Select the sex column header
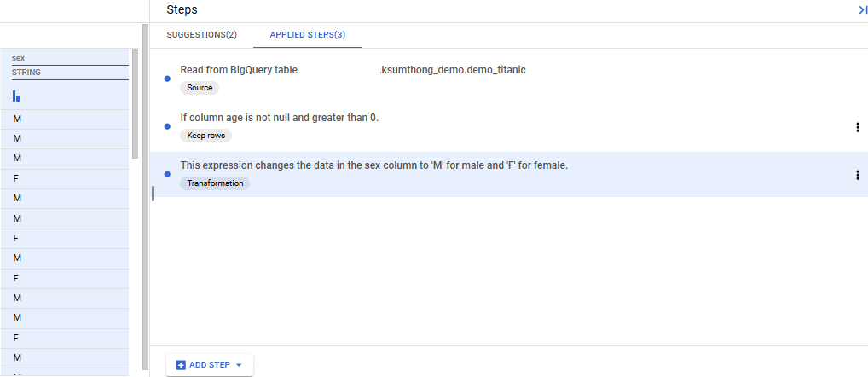 point(19,58)
